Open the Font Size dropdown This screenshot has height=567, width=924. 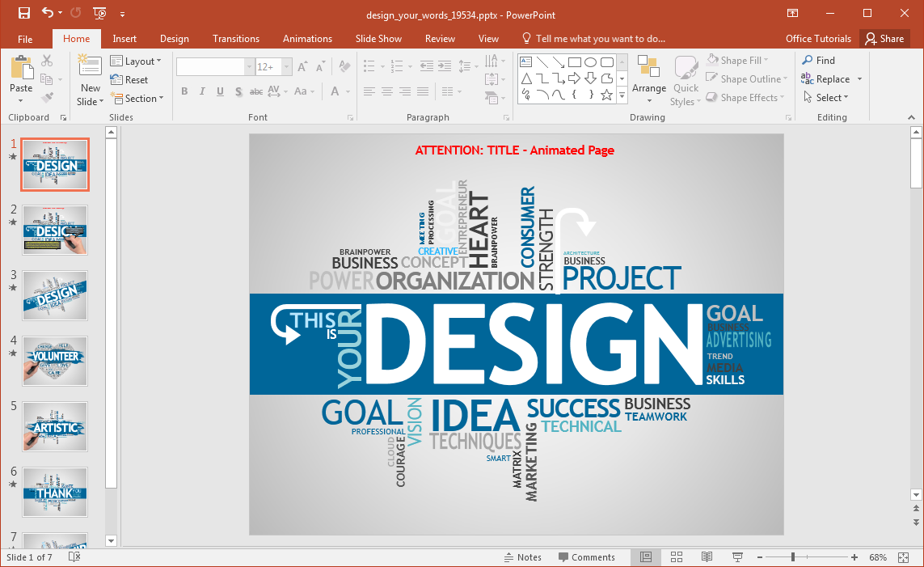pyautogui.click(x=285, y=66)
